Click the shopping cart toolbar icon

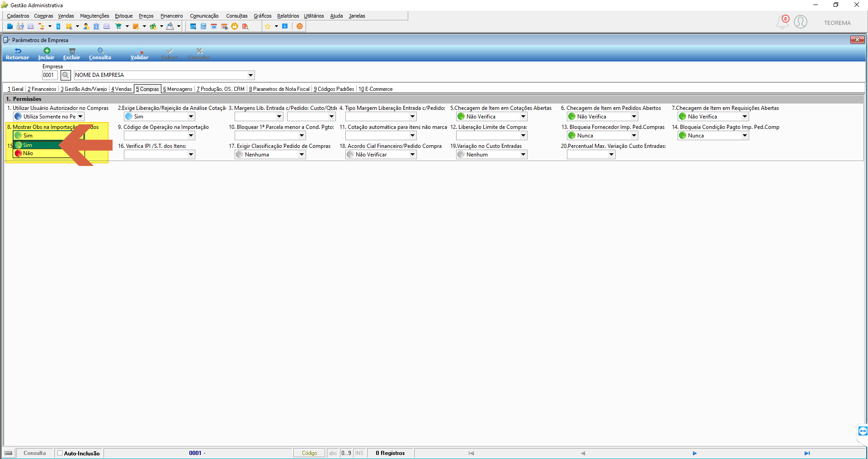(x=118, y=26)
